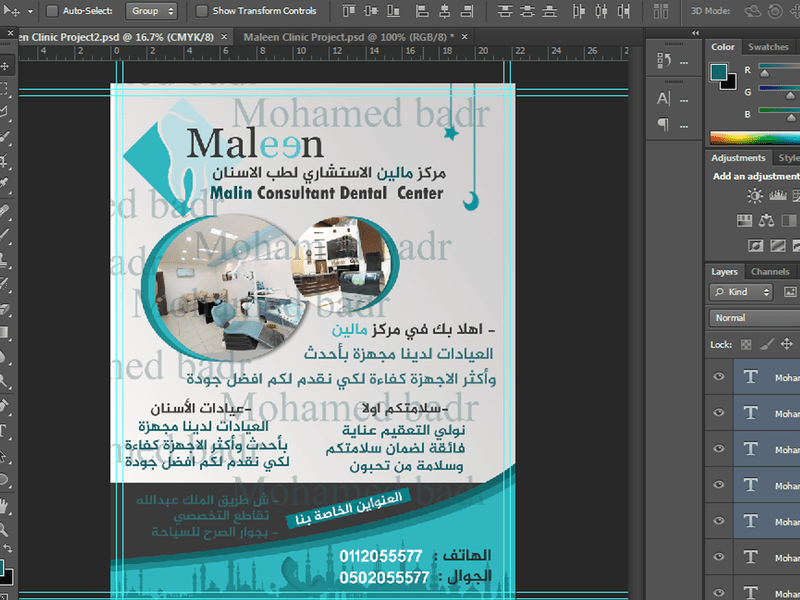Open the Auto-Select Group dropdown
This screenshot has height=600, width=800.
click(152, 11)
